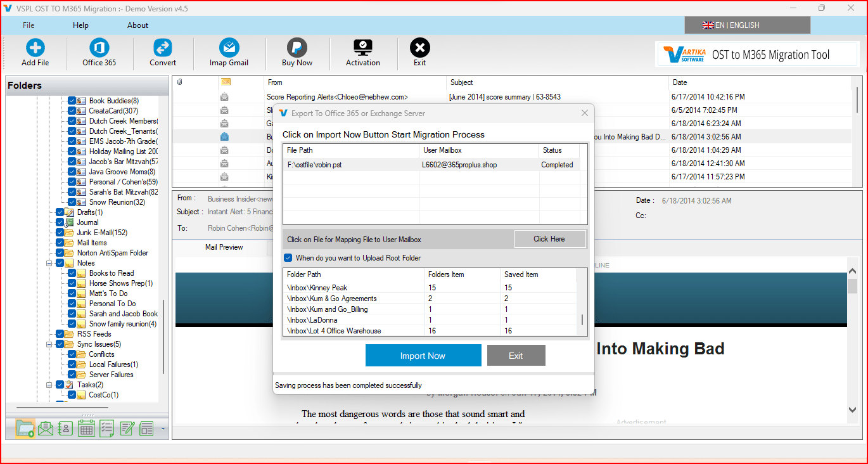This screenshot has height=464, width=868.
Task: Click the Drafts folder icon
Action: pyautogui.click(x=70, y=212)
